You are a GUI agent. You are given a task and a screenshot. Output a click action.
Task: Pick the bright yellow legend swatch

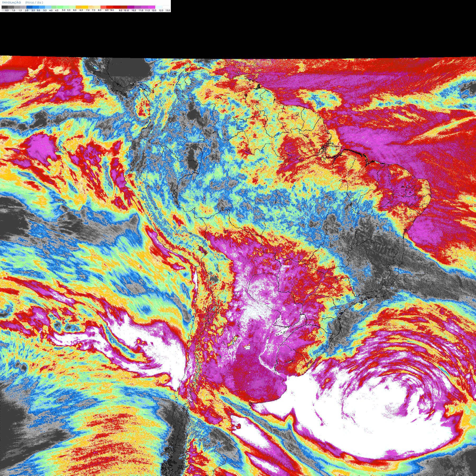point(85,7)
